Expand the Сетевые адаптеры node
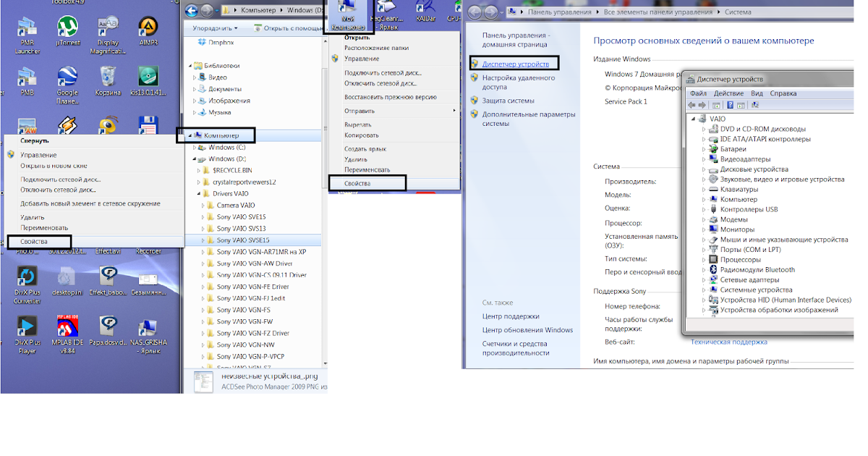The image size is (868, 456). point(704,280)
